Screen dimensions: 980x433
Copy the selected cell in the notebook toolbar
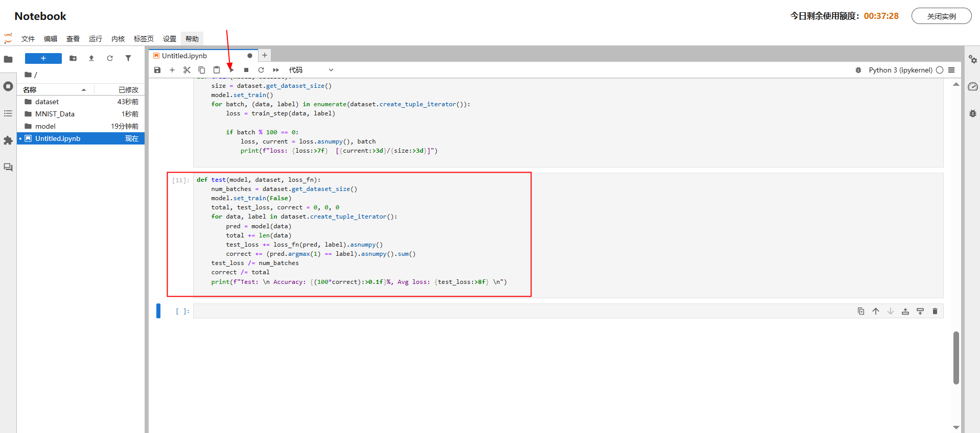pyautogui.click(x=202, y=70)
